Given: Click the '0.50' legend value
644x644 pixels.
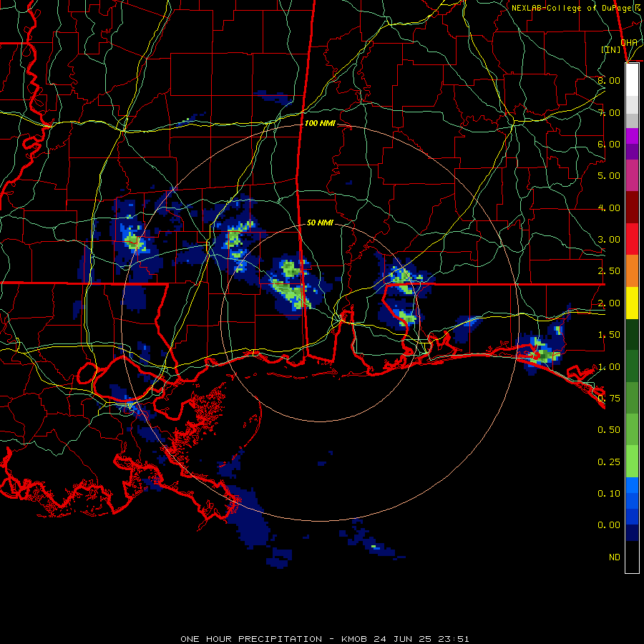Looking at the screenshot, I should (x=609, y=430).
